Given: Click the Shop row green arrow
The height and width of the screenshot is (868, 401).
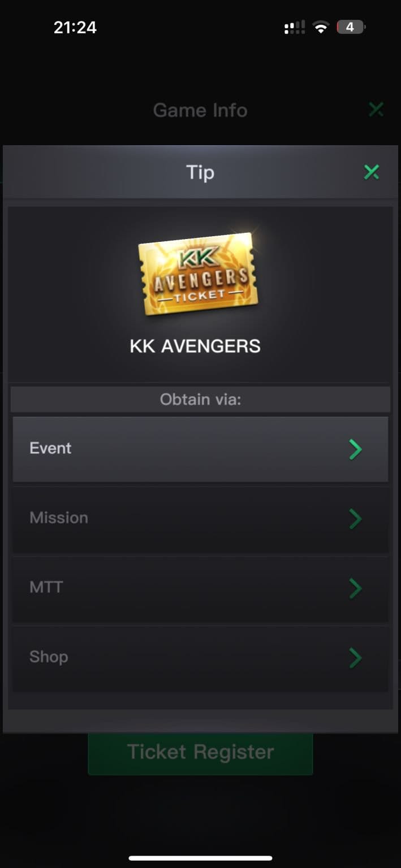Looking at the screenshot, I should pyautogui.click(x=355, y=658).
